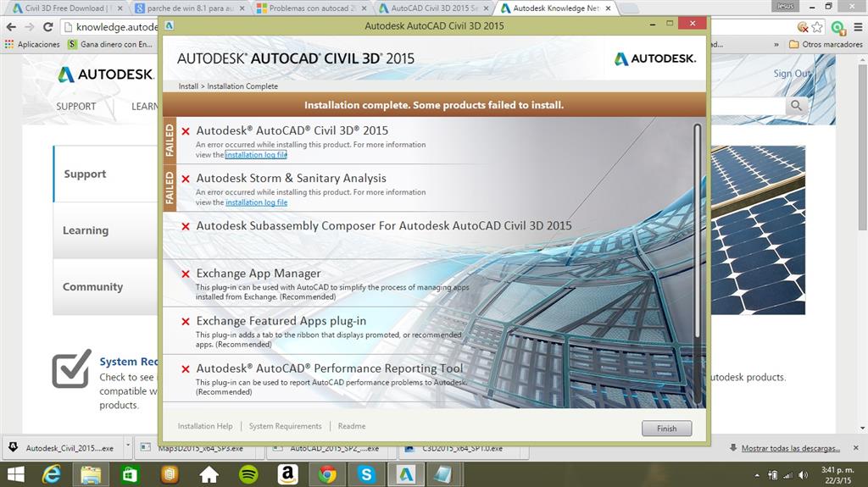Open the Spotify taskbar icon
This screenshot has width=868, height=487.
click(x=248, y=475)
